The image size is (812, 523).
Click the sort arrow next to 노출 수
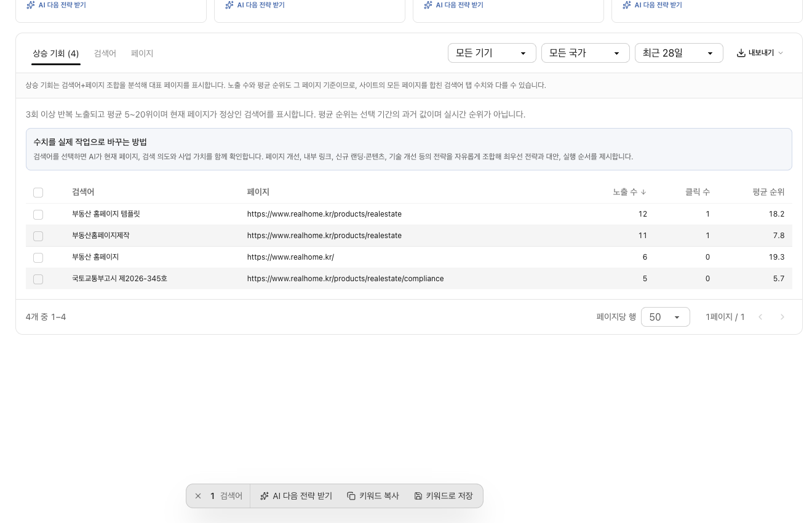pos(643,192)
